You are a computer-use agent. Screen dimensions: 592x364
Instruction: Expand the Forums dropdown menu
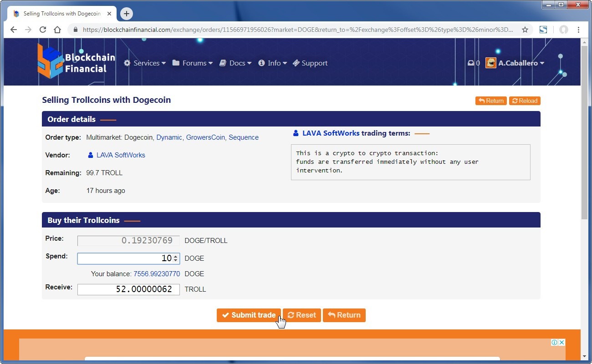coord(193,63)
